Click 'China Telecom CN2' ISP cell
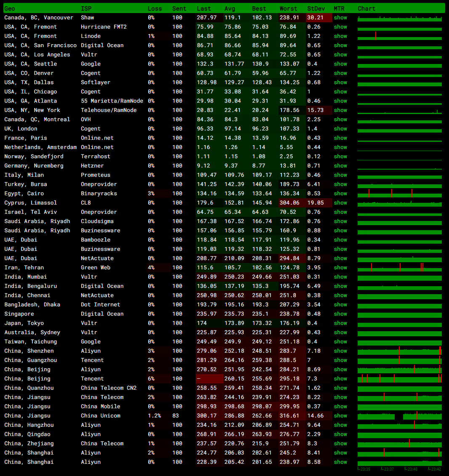This screenshot has width=449, height=476. tap(109, 388)
